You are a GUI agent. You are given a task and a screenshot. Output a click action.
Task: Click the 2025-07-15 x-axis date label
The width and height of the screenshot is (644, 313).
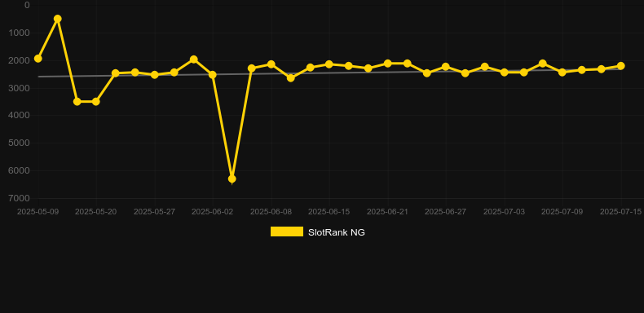[620, 212]
